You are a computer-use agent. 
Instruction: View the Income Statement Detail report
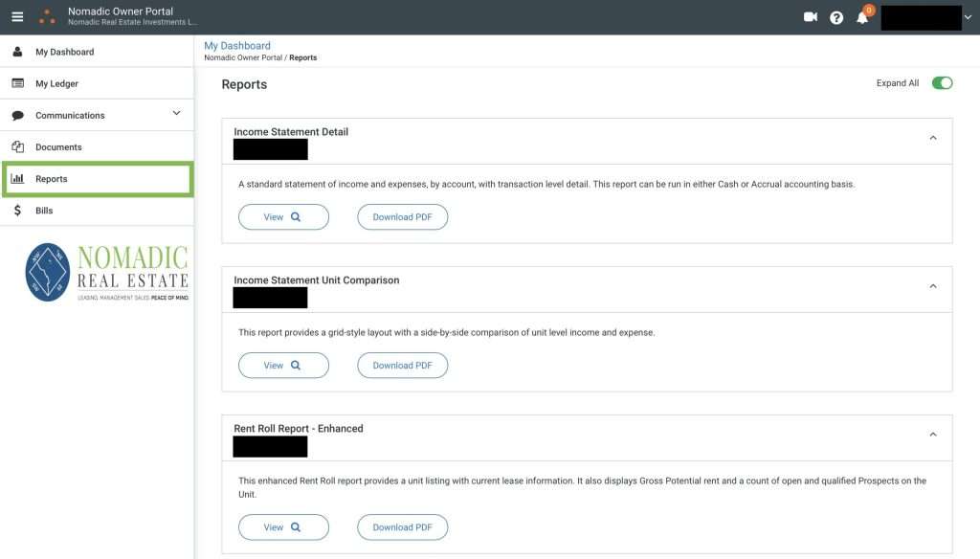(283, 217)
